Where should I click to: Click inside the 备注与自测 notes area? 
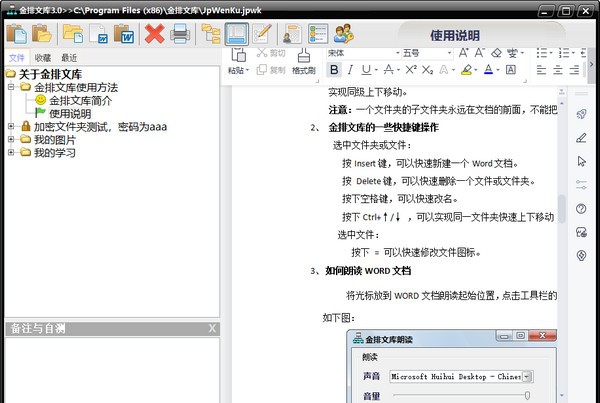pos(112,370)
